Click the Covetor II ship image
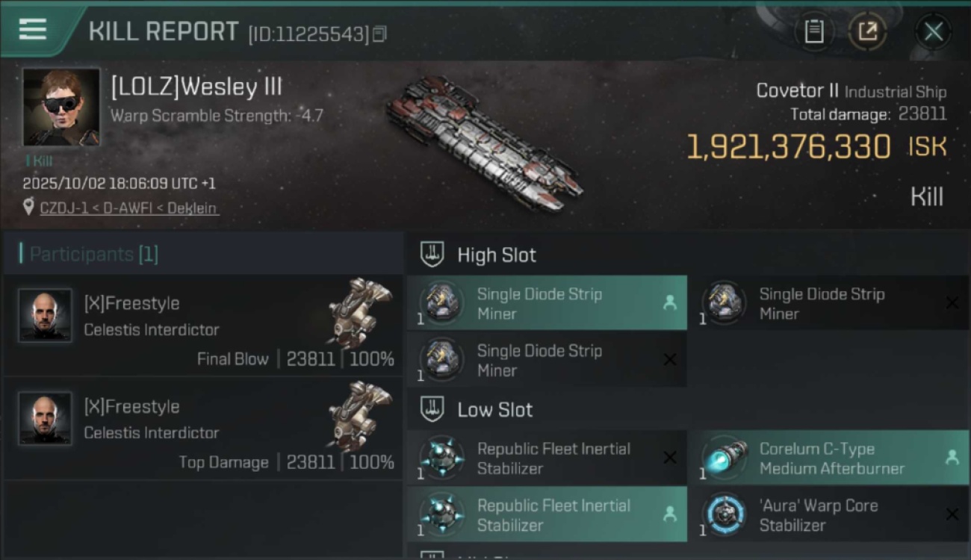The width and height of the screenshot is (971, 560). click(x=484, y=140)
